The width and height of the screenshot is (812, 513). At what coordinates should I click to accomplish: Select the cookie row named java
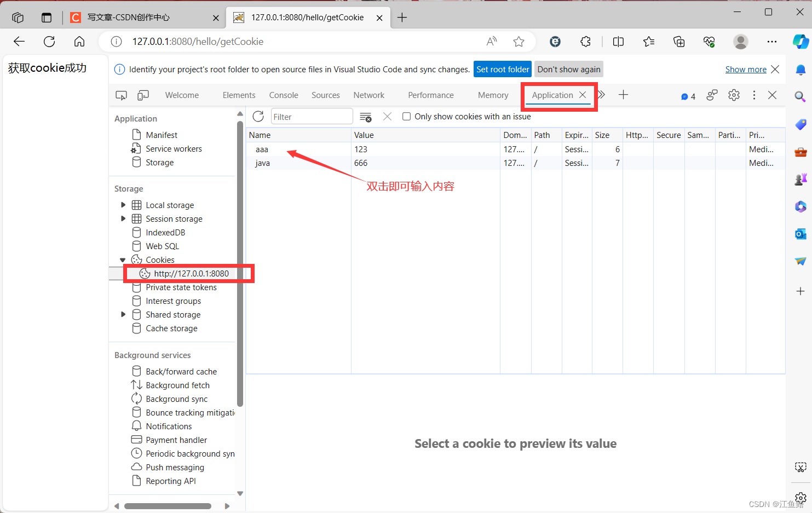(x=515, y=163)
